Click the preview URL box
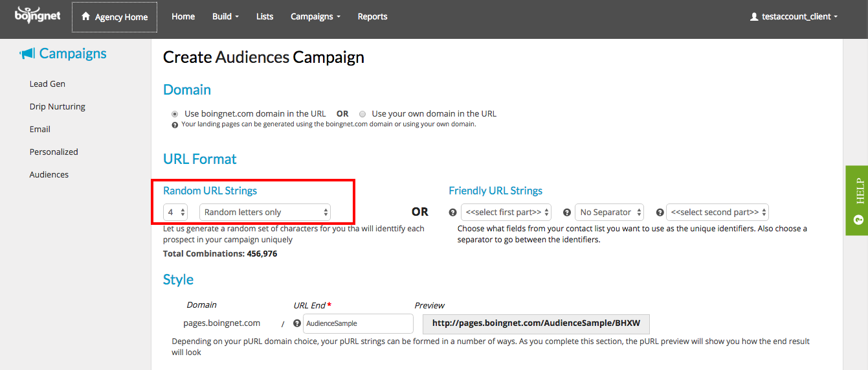868x370 pixels. 536,323
